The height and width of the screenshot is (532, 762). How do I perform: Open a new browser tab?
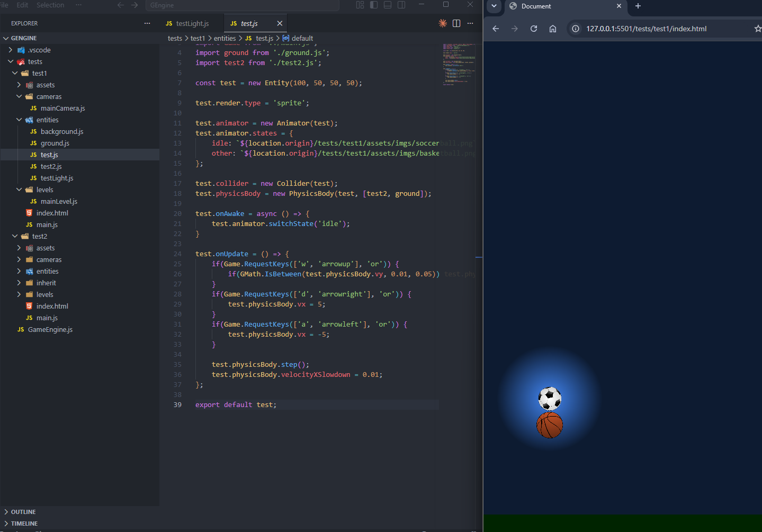pyautogui.click(x=638, y=6)
